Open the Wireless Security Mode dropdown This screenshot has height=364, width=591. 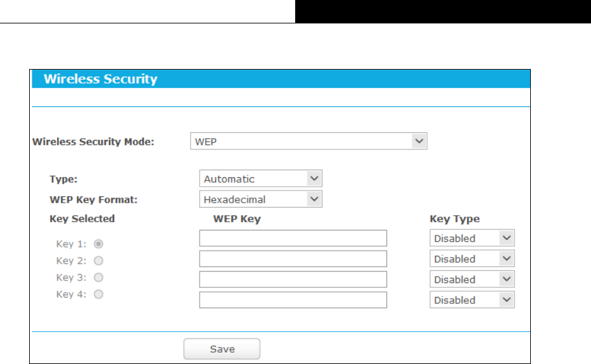pos(308,142)
